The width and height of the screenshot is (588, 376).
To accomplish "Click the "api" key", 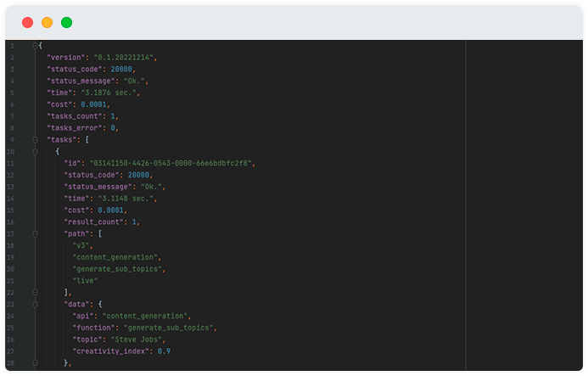I will pyautogui.click(x=83, y=317).
